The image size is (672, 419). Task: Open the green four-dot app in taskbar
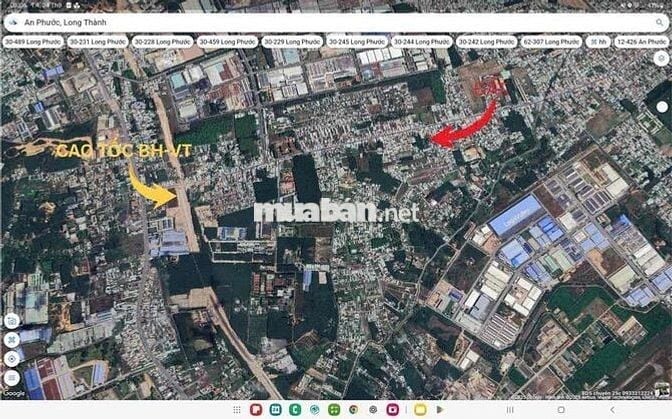(x=334, y=410)
